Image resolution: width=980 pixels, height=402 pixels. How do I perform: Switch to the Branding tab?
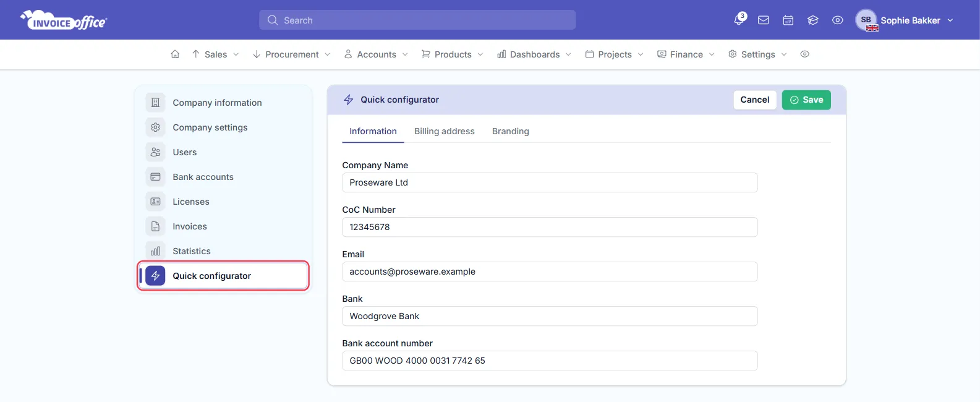(x=511, y=131)
